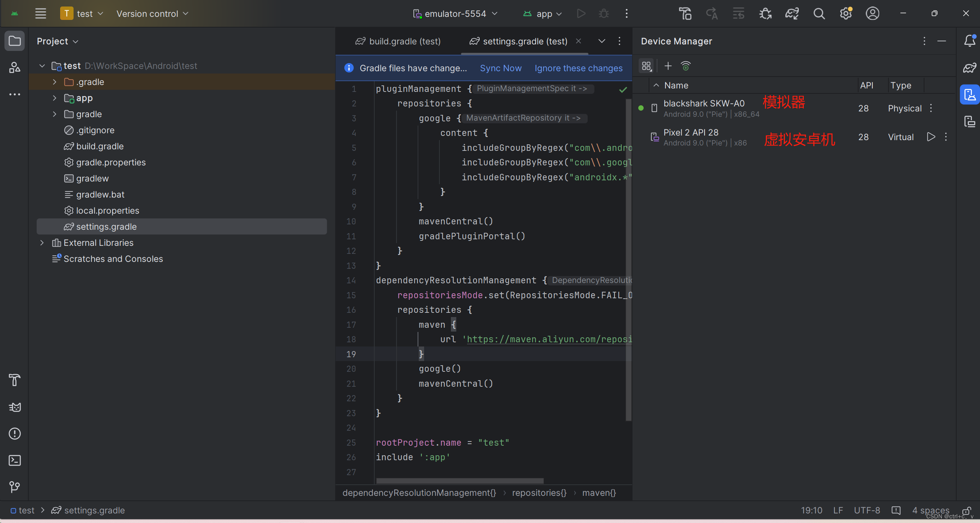The height and width of the screenshot is (523, 980).
Task: Toggle Device Manager tool window button
Action: pyautogui.click(x=970, y=95)
